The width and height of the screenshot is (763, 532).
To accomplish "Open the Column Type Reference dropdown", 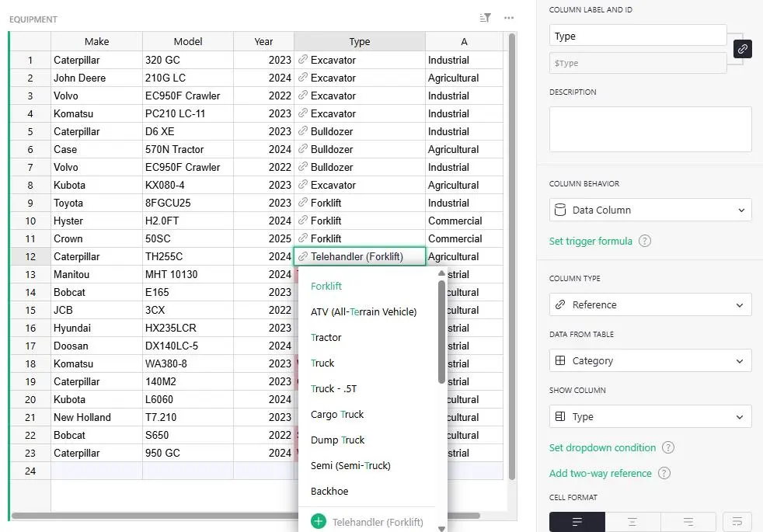I will [x=650, y=305].
